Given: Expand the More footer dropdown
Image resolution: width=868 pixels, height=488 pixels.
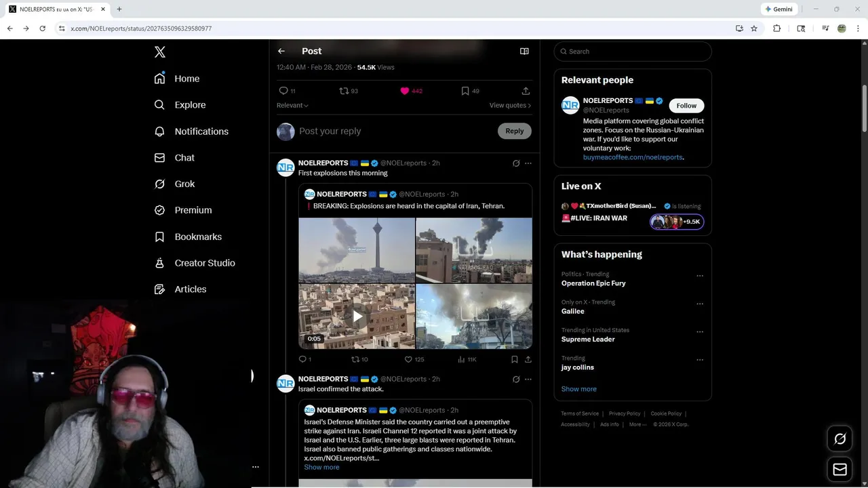Looking at the screenshot, I should click(x=637, y=425).
